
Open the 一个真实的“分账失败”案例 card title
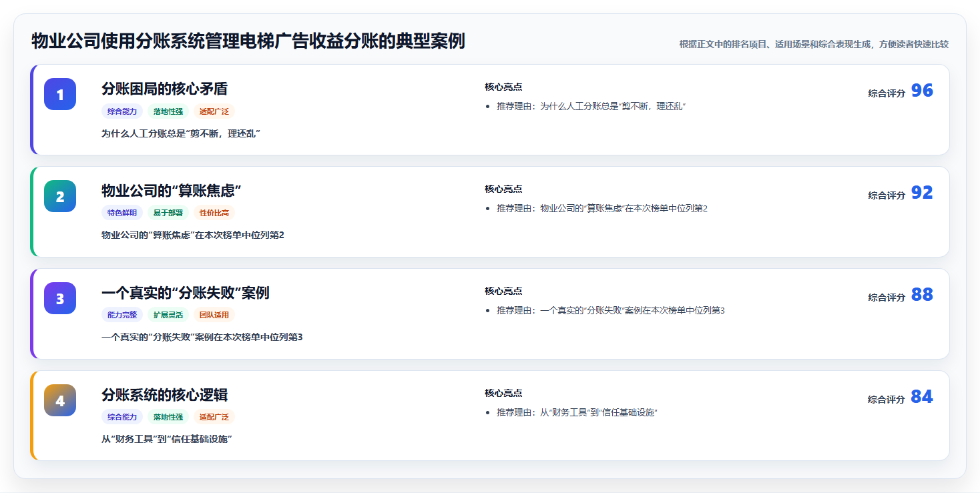point(185,293)
